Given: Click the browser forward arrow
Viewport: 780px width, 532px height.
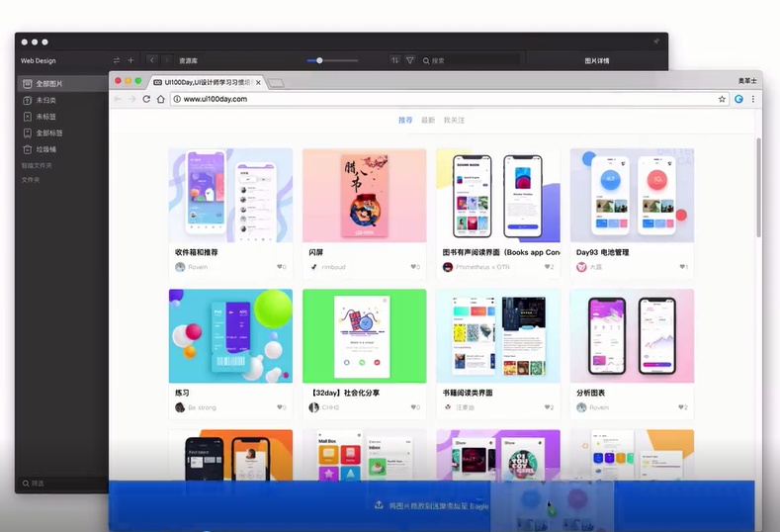Looking at the screenshot, I should coord(132,99).
